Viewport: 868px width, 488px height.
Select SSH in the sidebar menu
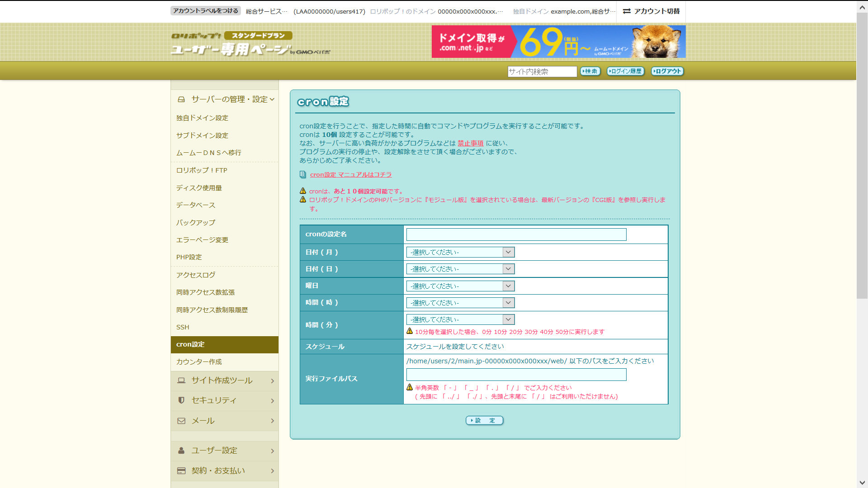click(183, 327)
